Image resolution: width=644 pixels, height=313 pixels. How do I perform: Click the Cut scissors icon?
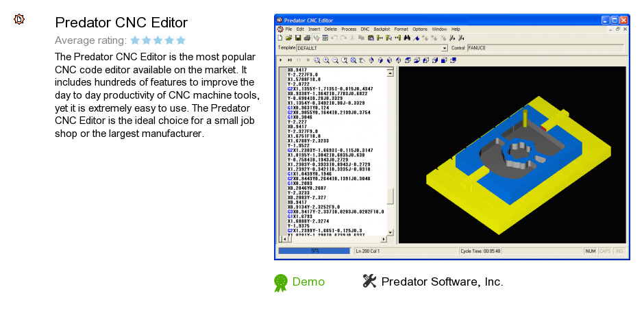[x=352, y=38]
